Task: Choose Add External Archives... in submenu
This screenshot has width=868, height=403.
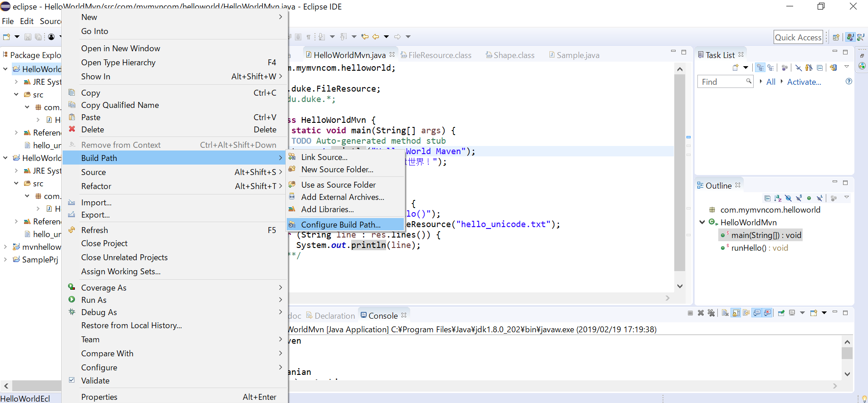Action: point(345,197)
